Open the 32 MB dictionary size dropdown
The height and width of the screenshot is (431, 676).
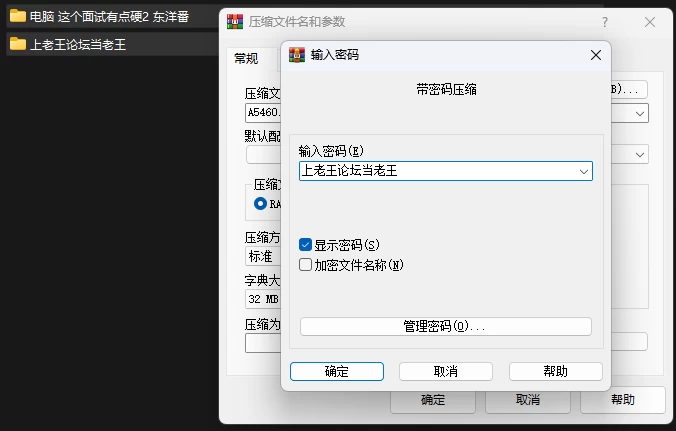click(263, 299)
